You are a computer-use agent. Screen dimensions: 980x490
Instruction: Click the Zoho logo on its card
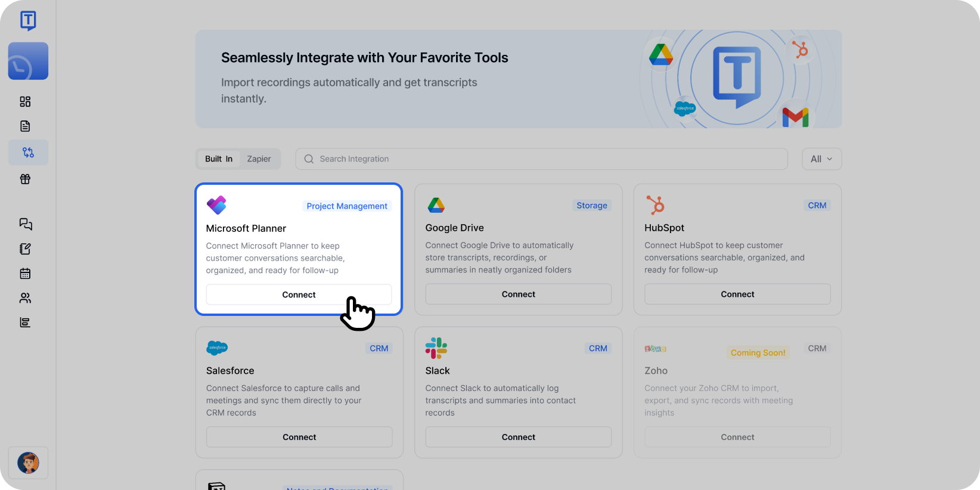click(655, 349)
